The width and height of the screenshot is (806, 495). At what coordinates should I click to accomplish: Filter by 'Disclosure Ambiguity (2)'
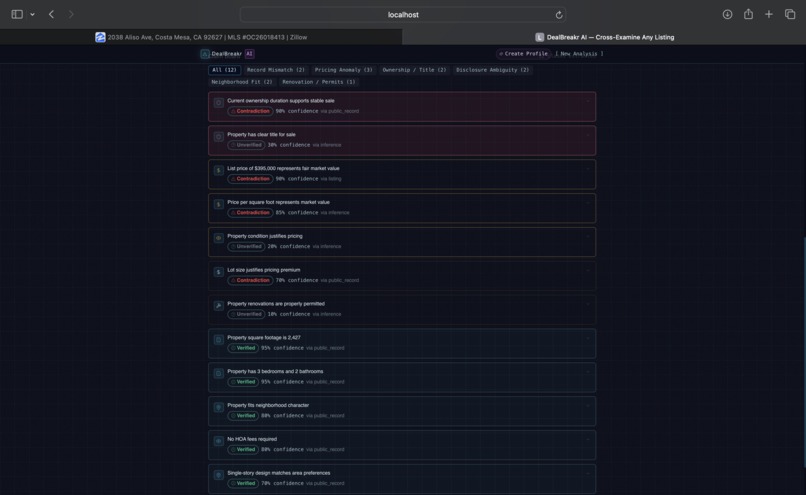492,70
